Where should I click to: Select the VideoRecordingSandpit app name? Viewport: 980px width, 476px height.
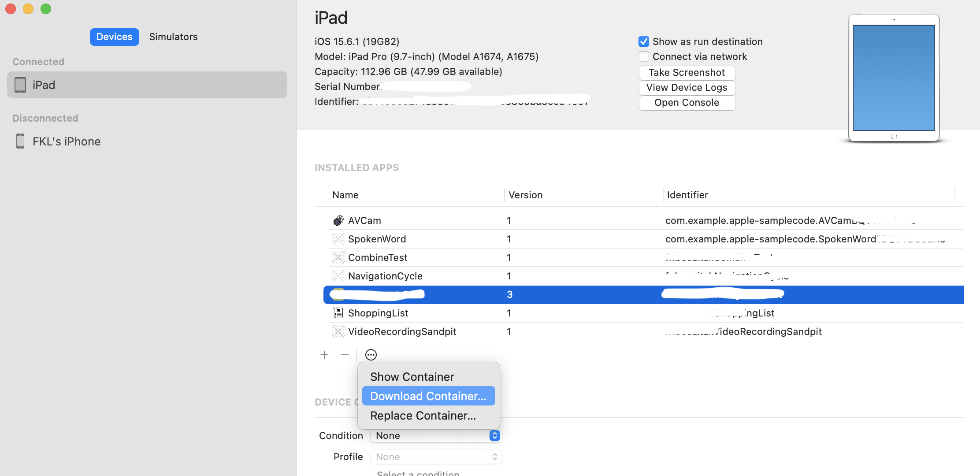[x=402, y=331]
